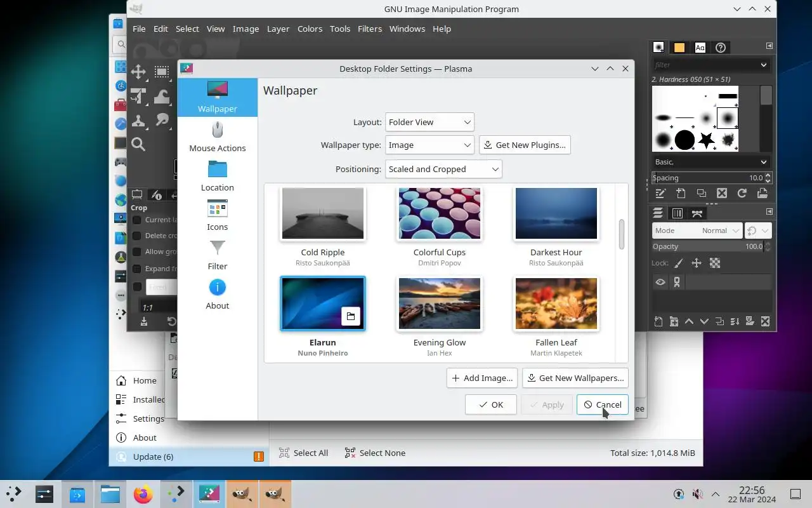Cancel the Desktop Folder Settings dialog
This screenshot has width=812, height=508.
coord(603,404)
